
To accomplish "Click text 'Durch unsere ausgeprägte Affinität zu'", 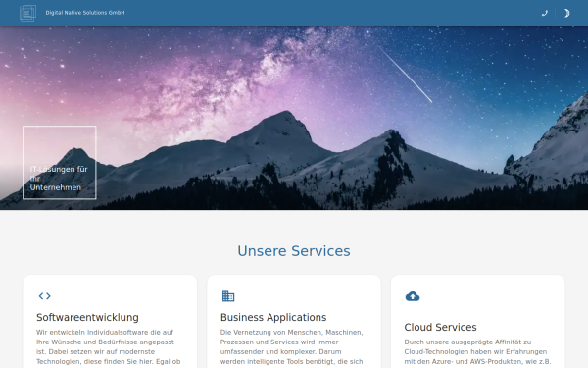I will pyautogui.click(x=467, y=342).
